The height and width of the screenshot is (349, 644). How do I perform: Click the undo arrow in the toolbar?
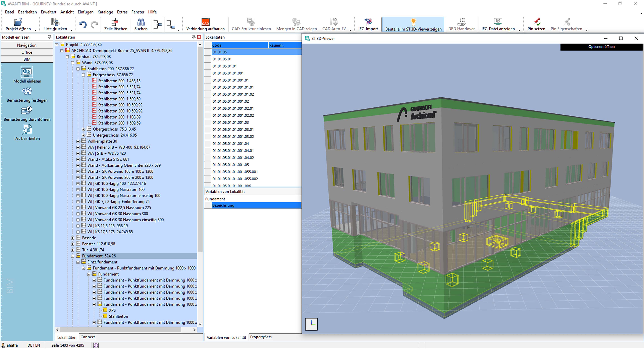[x=83, y=25]
